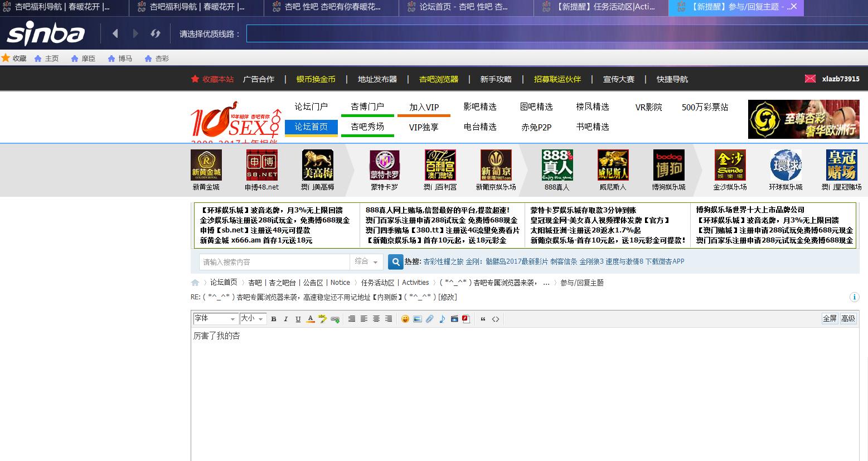Click the 下载微杏APP hot search link
The height and width of the screenshot is (461, 868).
pos(665,261)
